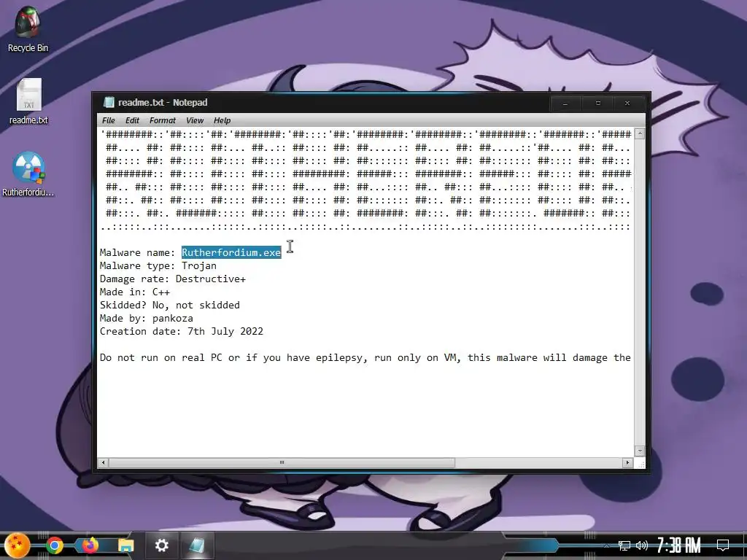This screenshot has width=747, height=560.
Task: Launch Firefox from taskbar
Action: tap(90, 545)
